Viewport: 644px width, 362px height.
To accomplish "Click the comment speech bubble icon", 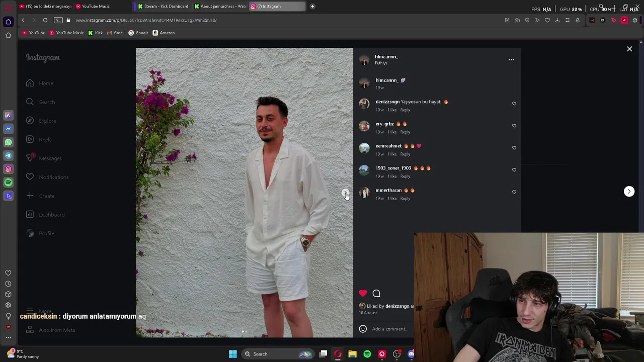I will tap(376, 293).
